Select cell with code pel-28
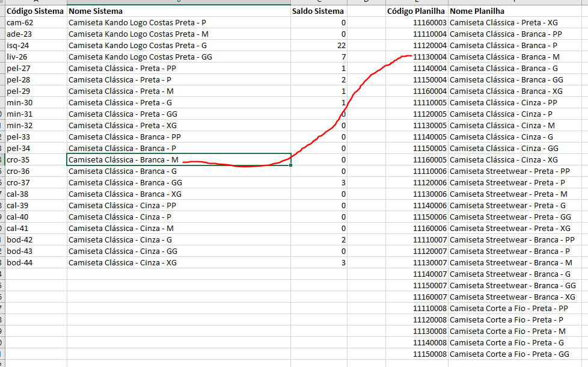The width and height of the screenshot is (588, 367). pyautogui.click(x=36, y=80)
